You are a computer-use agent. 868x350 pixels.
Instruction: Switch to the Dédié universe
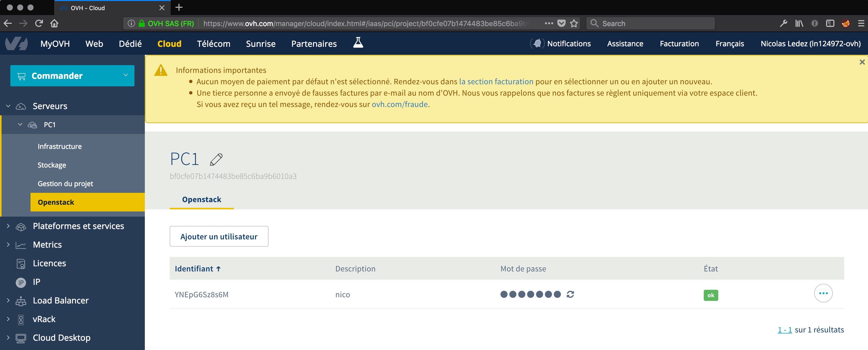(130, 44)
